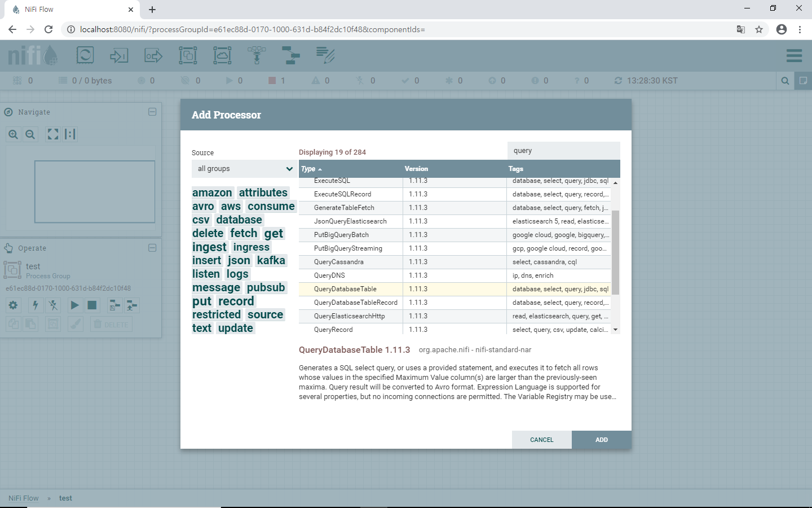Select the ExecuteSQLRecord processor row

[454, 194]
